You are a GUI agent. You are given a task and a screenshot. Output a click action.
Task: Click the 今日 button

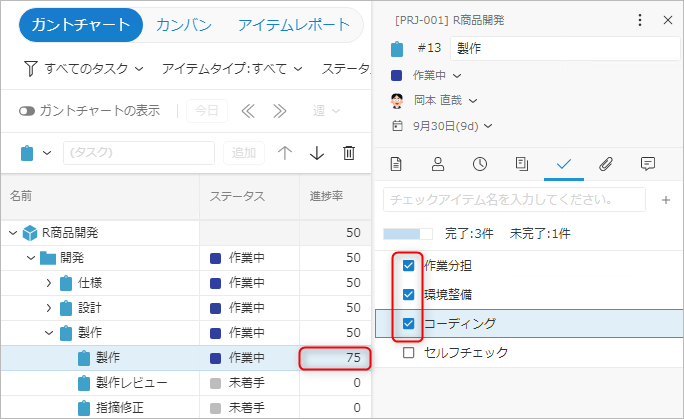(x=205, y=111)
